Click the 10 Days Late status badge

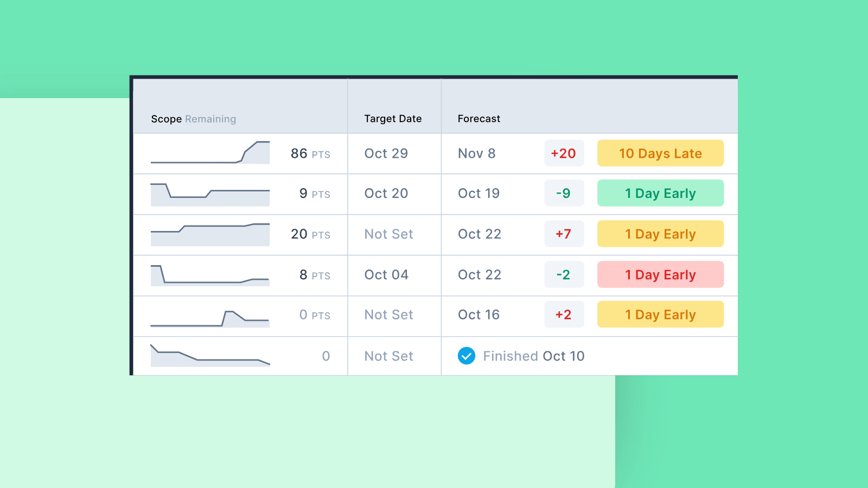(x=660, y=153)
